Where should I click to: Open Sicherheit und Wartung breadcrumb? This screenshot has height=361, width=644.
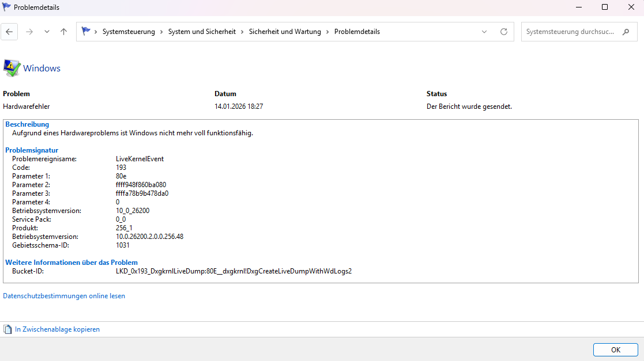click(285, 32)
